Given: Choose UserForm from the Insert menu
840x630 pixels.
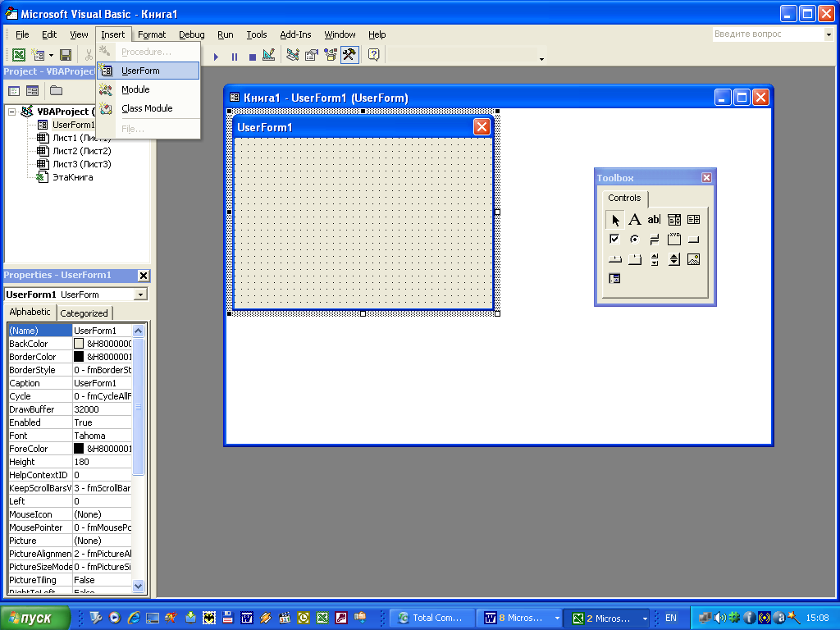Looking at the screenshot, I should [x=148, y=71].
